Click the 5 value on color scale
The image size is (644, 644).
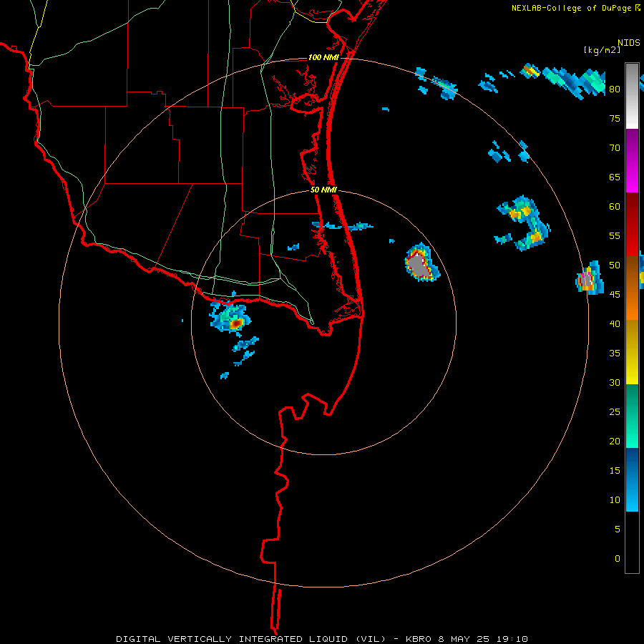[618, 530]
